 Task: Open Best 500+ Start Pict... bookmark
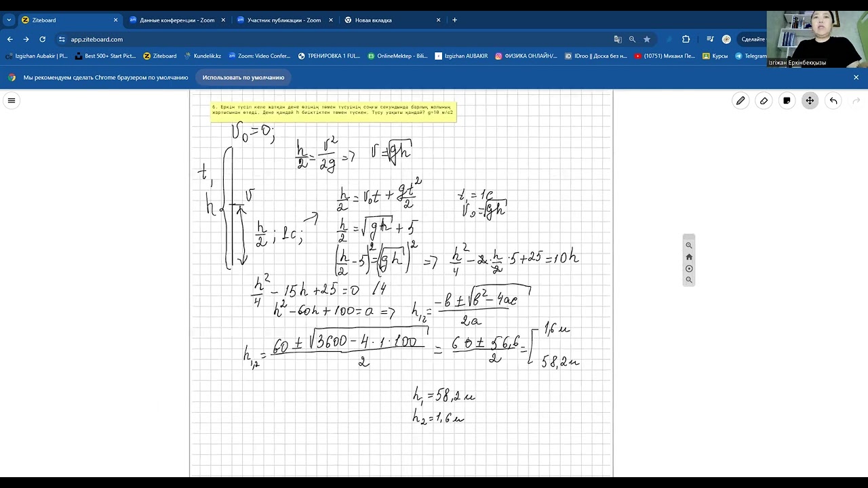tap(106, 56)
